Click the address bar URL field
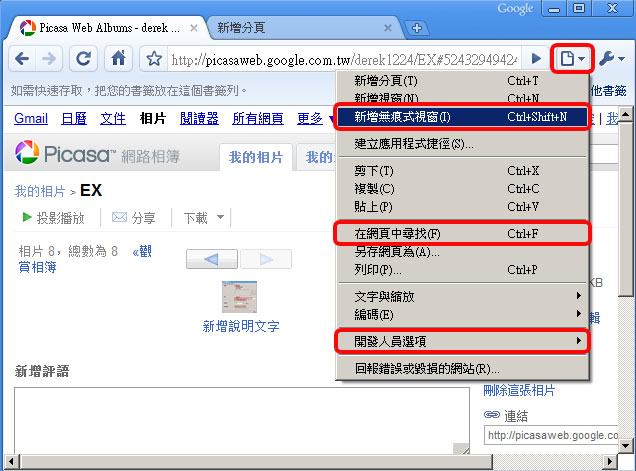This screenshot has height=471, width=636. click(344, 60)
